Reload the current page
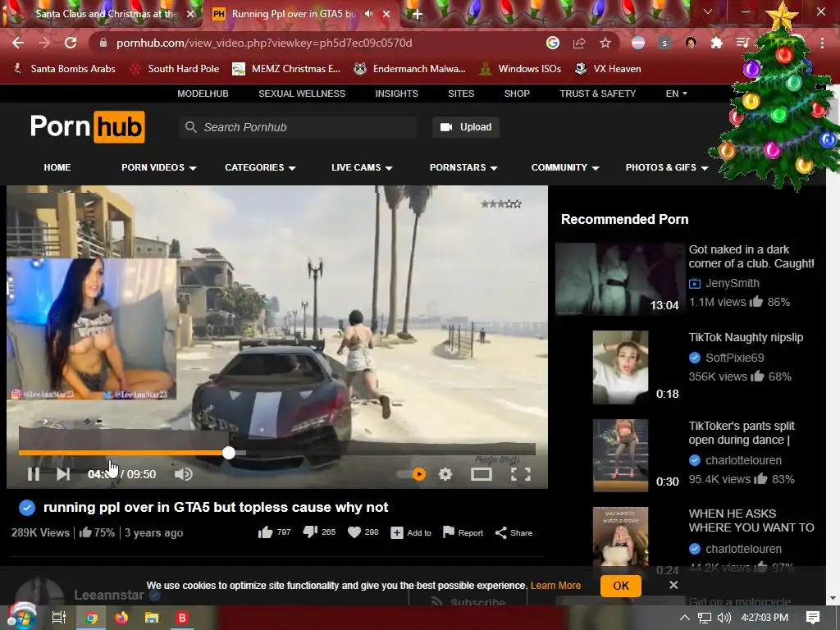840x630 pixels. point(71,43)
